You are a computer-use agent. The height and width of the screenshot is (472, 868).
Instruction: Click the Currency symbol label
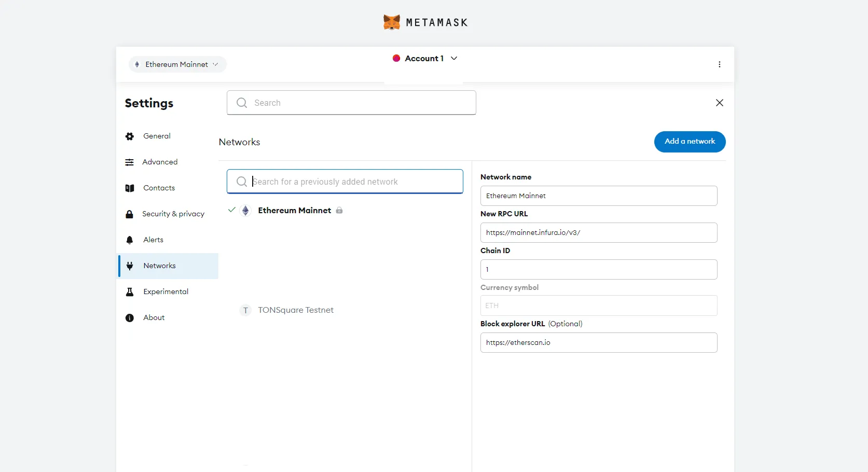pos(509,287)
